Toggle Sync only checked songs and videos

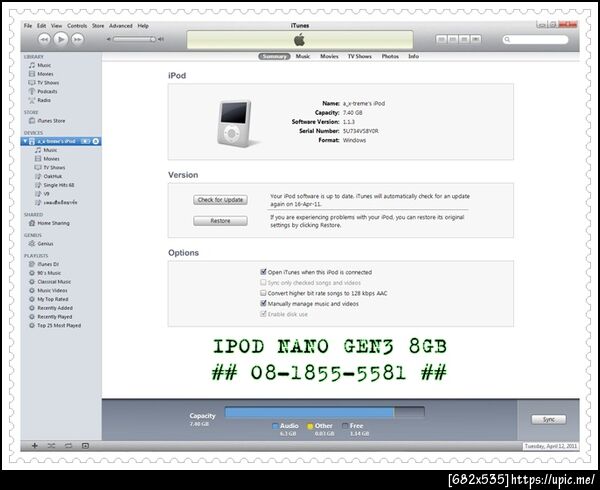263,283
